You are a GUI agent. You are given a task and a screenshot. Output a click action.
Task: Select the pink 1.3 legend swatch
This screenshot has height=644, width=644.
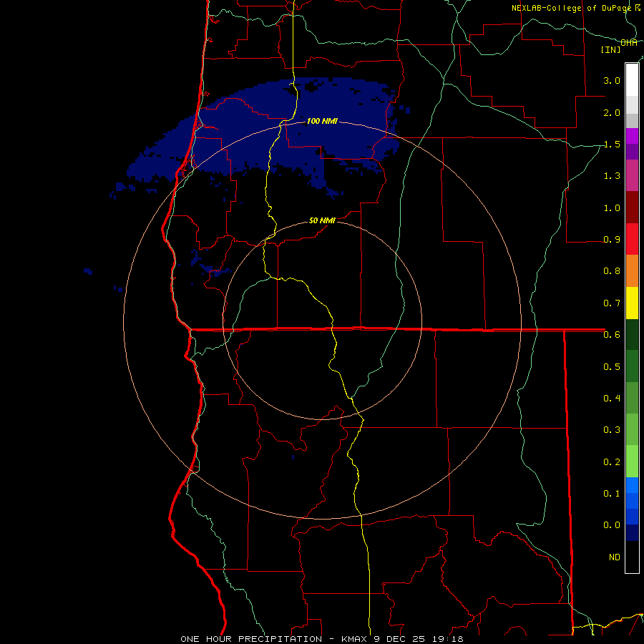tap(632, 175)
